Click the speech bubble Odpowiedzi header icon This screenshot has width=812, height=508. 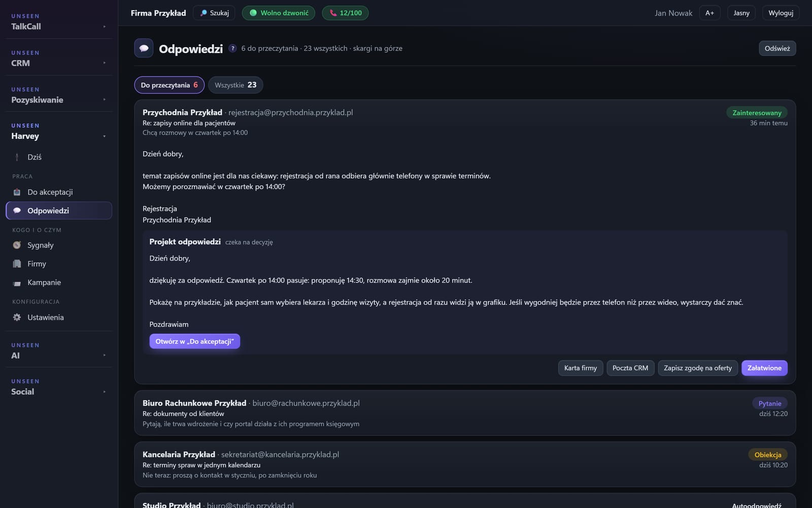[144, 48]
